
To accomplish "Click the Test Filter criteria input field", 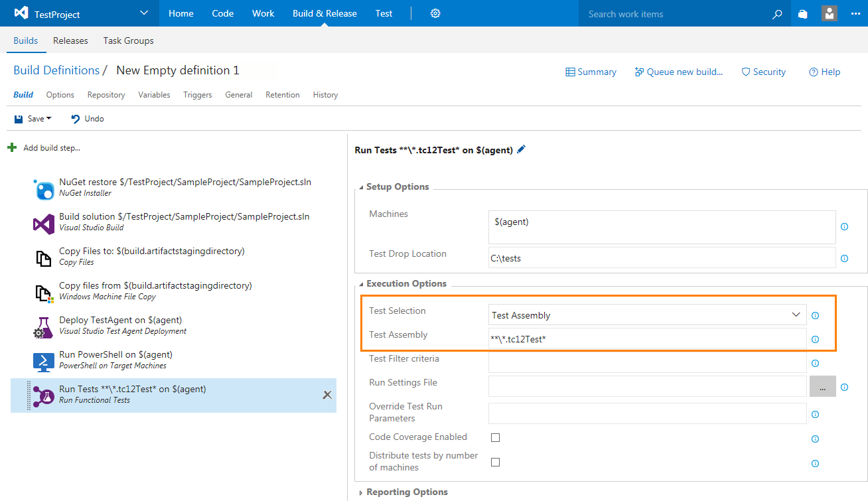I will point(647,363).
